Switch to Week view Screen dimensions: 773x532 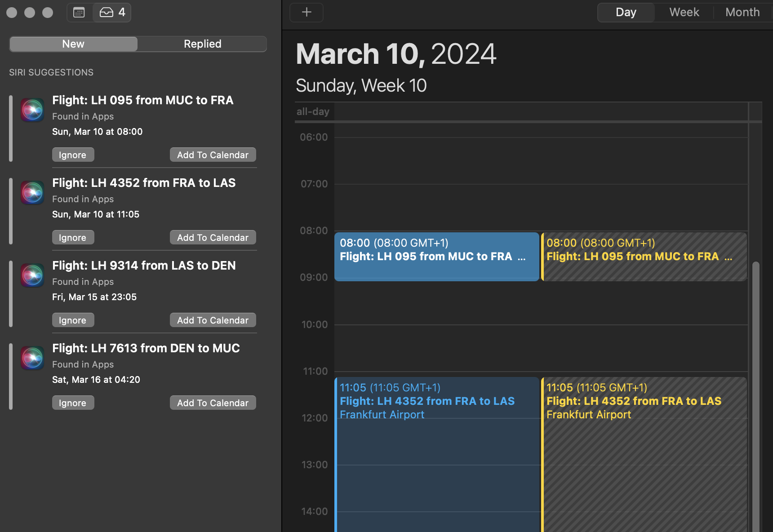(x=684, y=13)
